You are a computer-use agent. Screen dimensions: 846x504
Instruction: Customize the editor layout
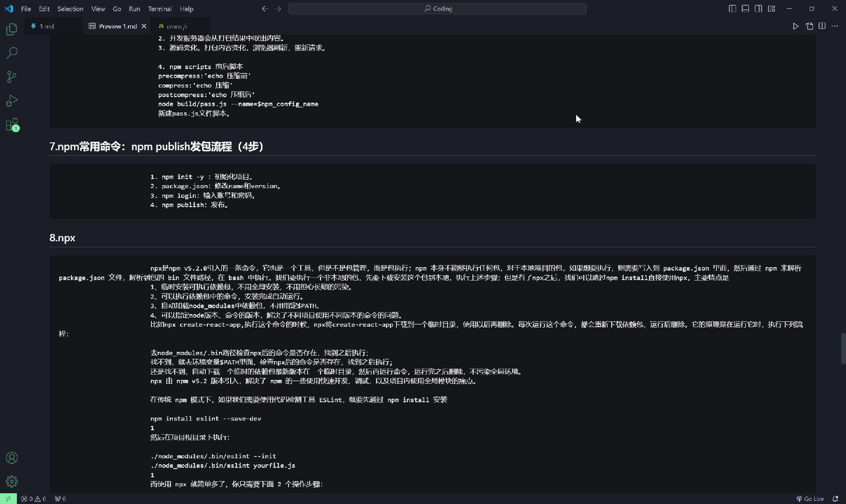(771, 8)
